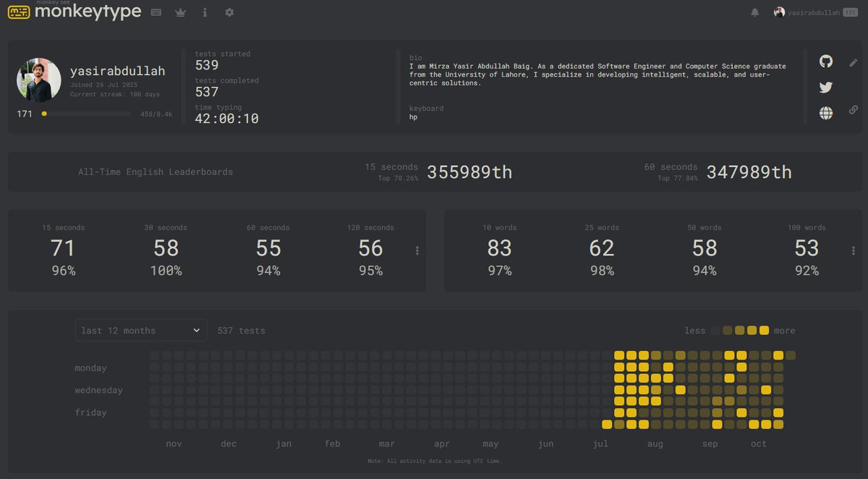Open the yasirabdullah account menu in header
868x479 pixels.
[x=815, y=12]
